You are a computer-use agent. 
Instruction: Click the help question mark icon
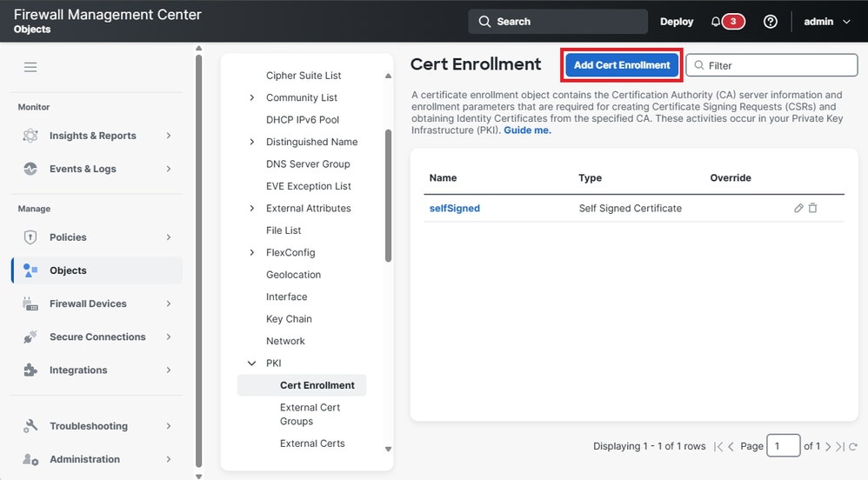[x=770, y=22]
